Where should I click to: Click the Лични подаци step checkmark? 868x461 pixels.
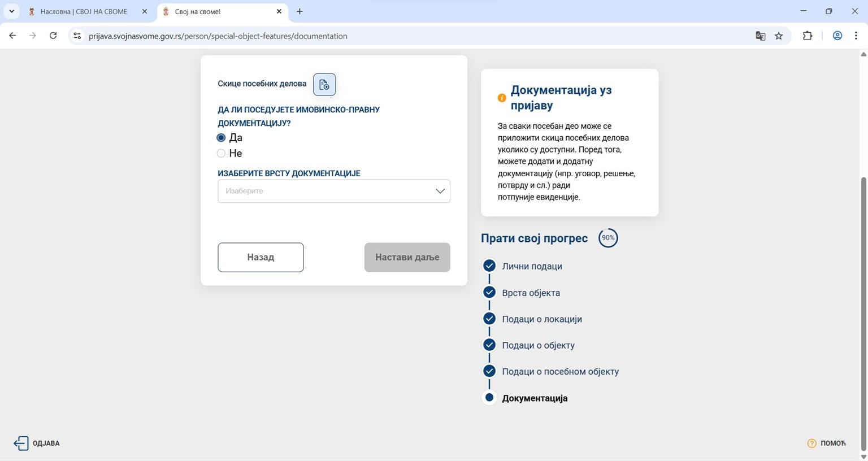click(x=489, y=266)
